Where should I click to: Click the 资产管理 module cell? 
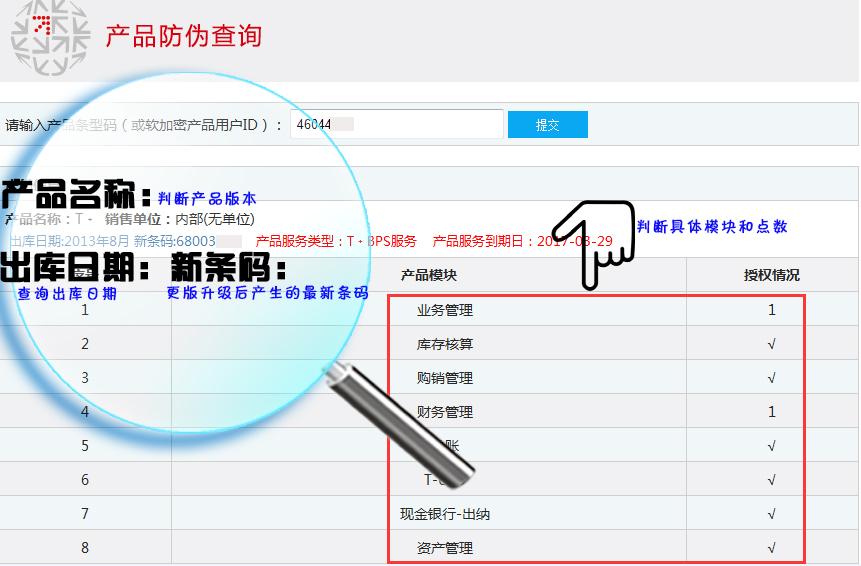[444, 548]
